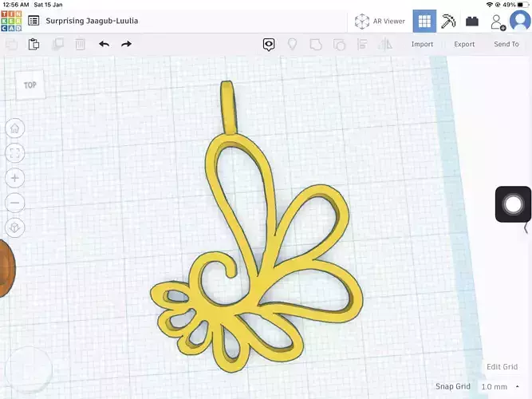Open Bricks mode with the brick icon
This screenshot has width=532, height=399.
472,22
